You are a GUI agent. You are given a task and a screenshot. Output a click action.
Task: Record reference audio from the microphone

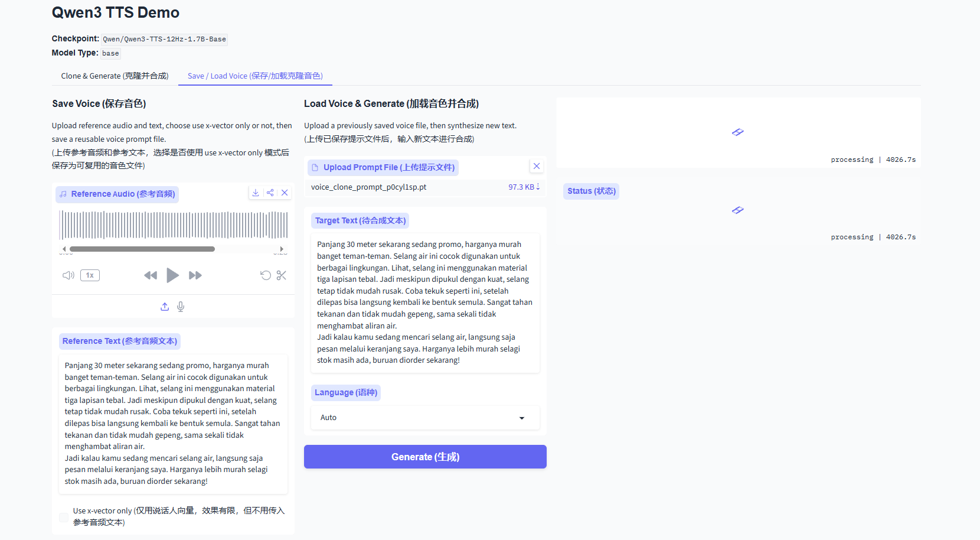click(181, 307)
